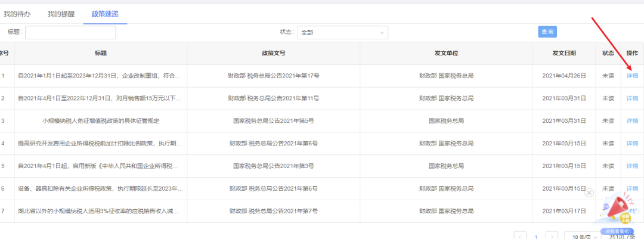Open 详情 for row 6 policy
This screenshot has width=644, height=239.
pos(632,188)
